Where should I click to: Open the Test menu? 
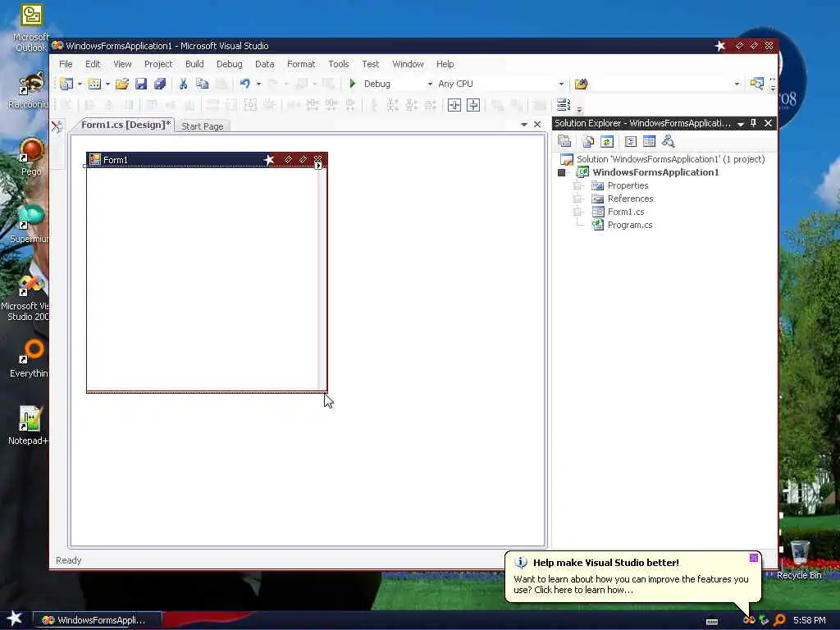pyautogui.click(x=370, y=64)
